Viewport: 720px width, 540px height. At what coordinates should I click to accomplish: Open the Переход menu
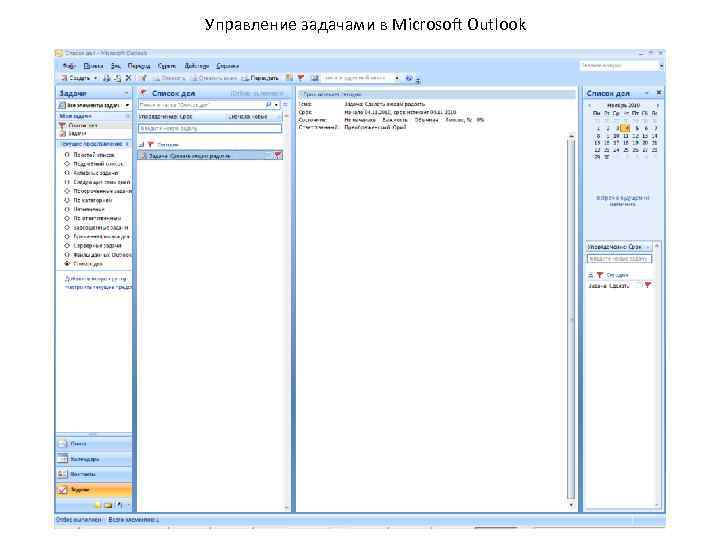[139, 66]
